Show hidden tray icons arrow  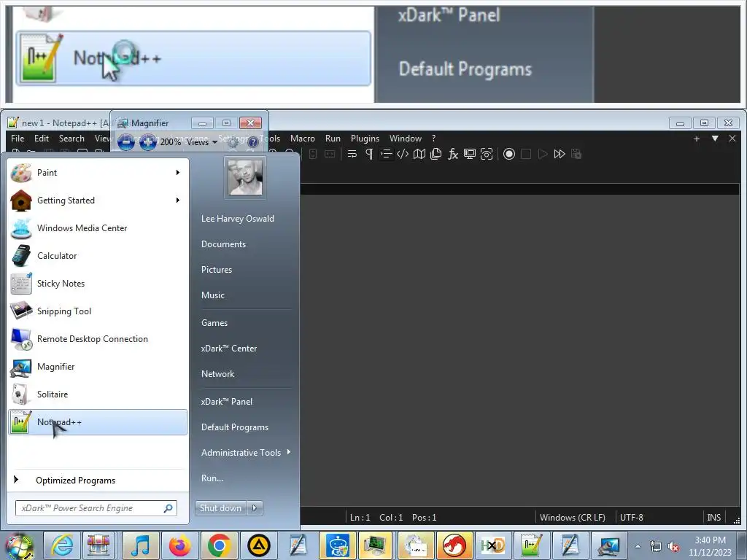tap(638, 546)
